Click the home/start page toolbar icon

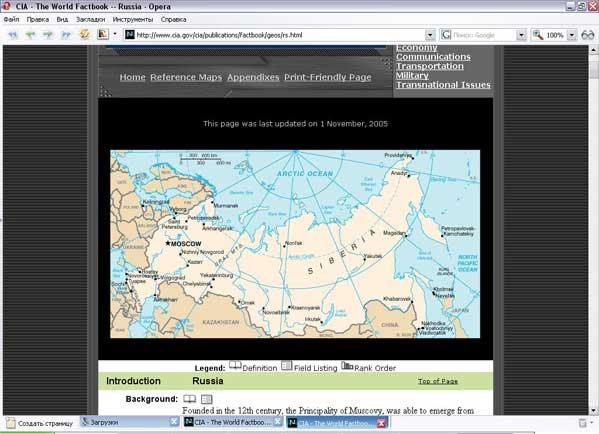click(x=103, y=34)
